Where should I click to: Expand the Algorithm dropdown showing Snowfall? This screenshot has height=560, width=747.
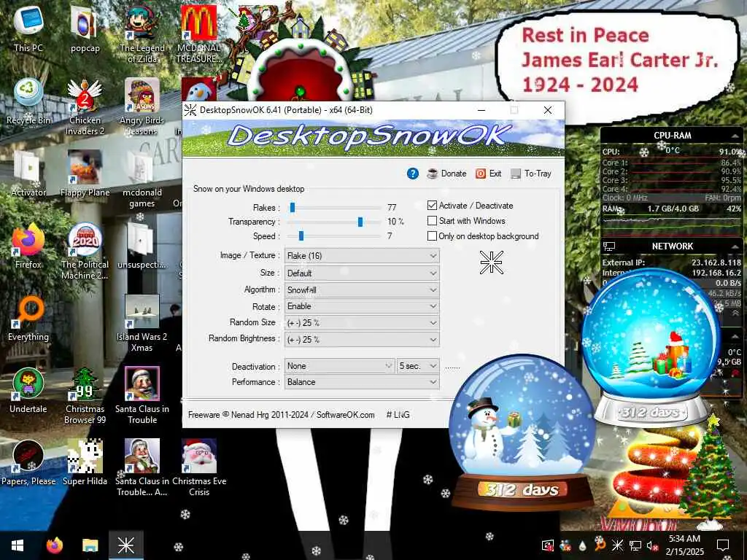[x=362, y=290]
